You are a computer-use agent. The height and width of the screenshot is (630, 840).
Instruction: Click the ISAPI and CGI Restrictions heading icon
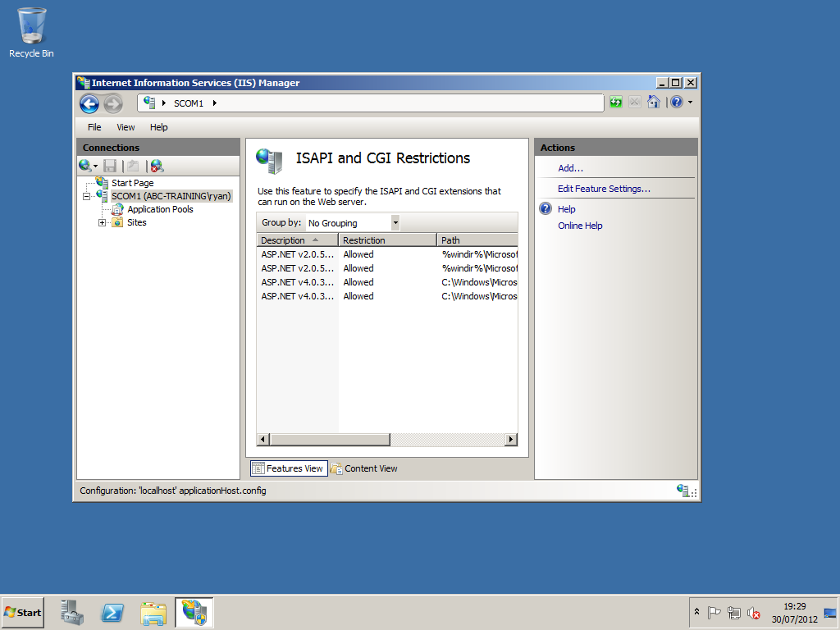click(x=269, y=161)
